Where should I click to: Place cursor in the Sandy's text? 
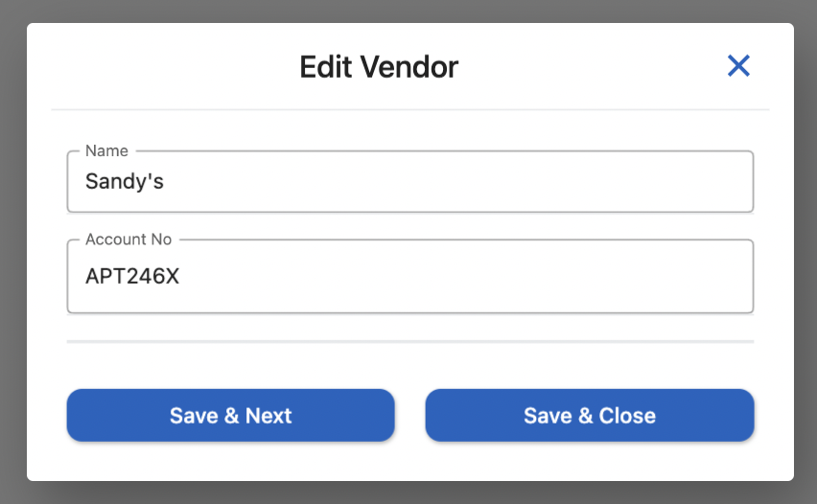[125, 181]
